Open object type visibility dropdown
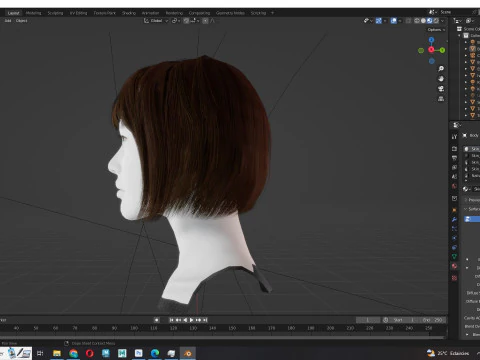This screenshot has height=360, width=480. pyautogui.click(x=368, y=21)
